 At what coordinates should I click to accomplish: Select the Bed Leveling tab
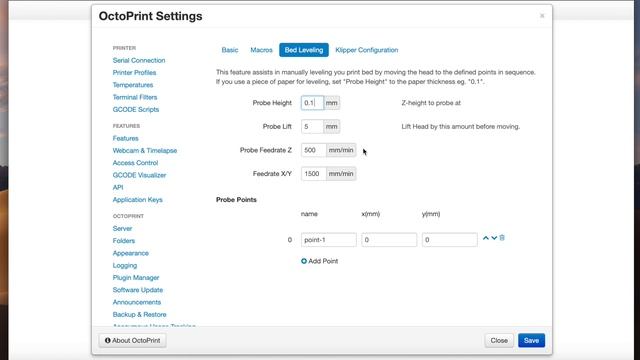coord(304,50)
